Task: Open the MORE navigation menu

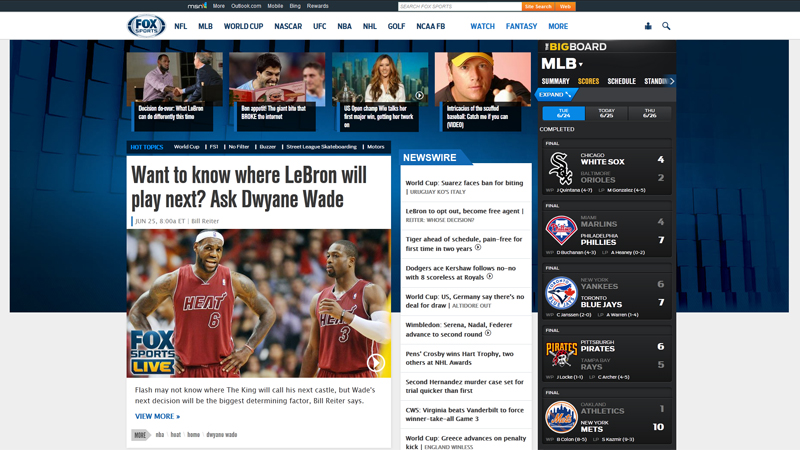Action: tap(558, 26)
